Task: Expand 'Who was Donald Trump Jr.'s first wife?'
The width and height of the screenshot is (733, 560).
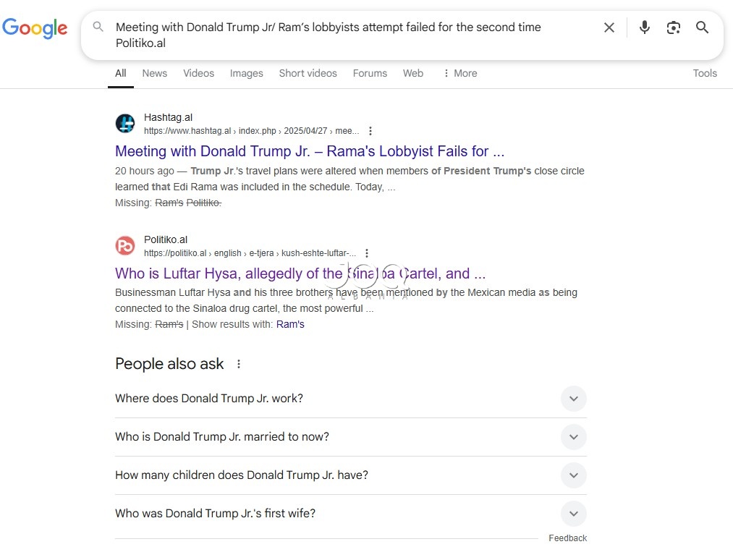Action: 351,514
